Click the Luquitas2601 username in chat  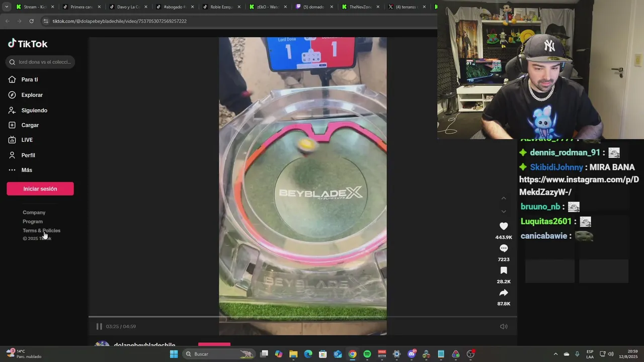pos(546,221)
